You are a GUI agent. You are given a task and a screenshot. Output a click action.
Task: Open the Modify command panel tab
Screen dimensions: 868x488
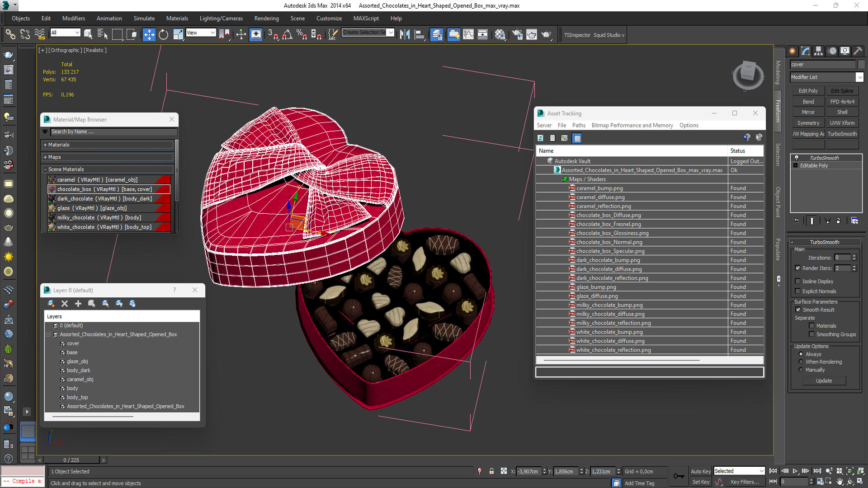tap(805, 51)
